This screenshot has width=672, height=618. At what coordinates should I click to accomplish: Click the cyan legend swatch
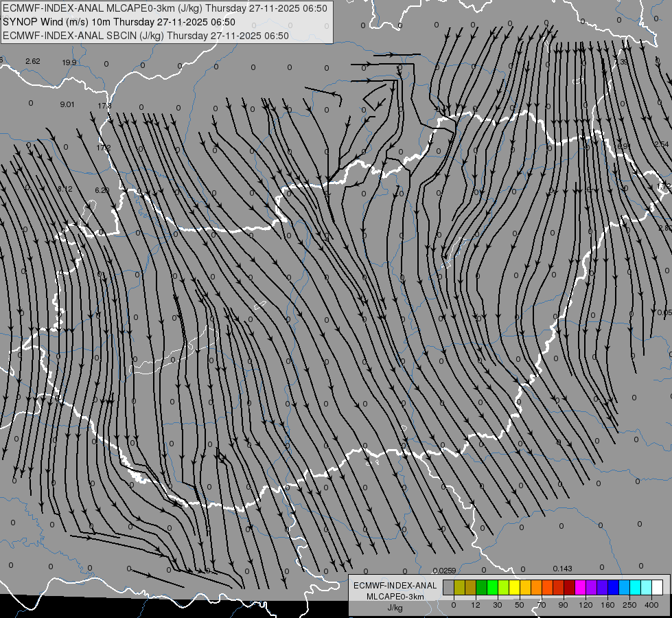click(635, 587)
